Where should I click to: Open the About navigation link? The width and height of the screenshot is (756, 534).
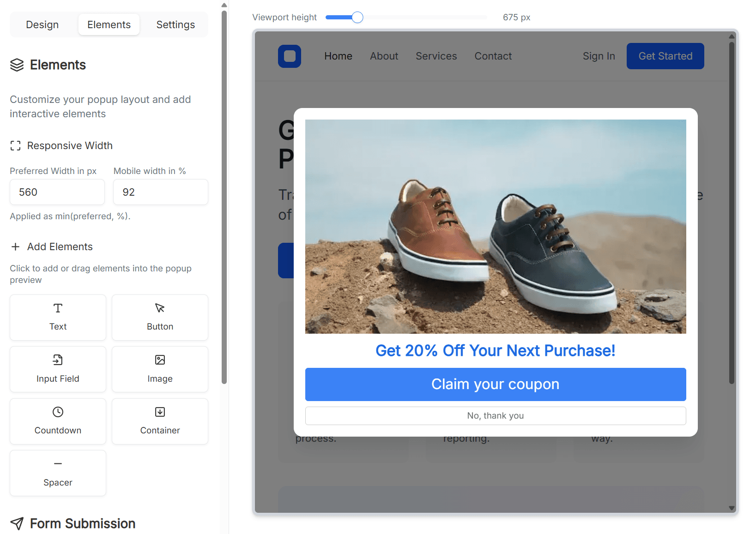(384, 56)
